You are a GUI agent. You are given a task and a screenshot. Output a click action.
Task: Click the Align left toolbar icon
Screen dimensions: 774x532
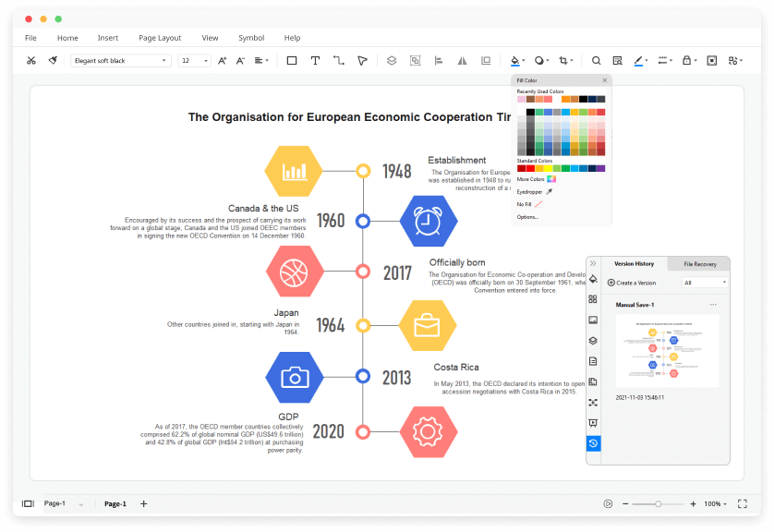click(439, 60)
